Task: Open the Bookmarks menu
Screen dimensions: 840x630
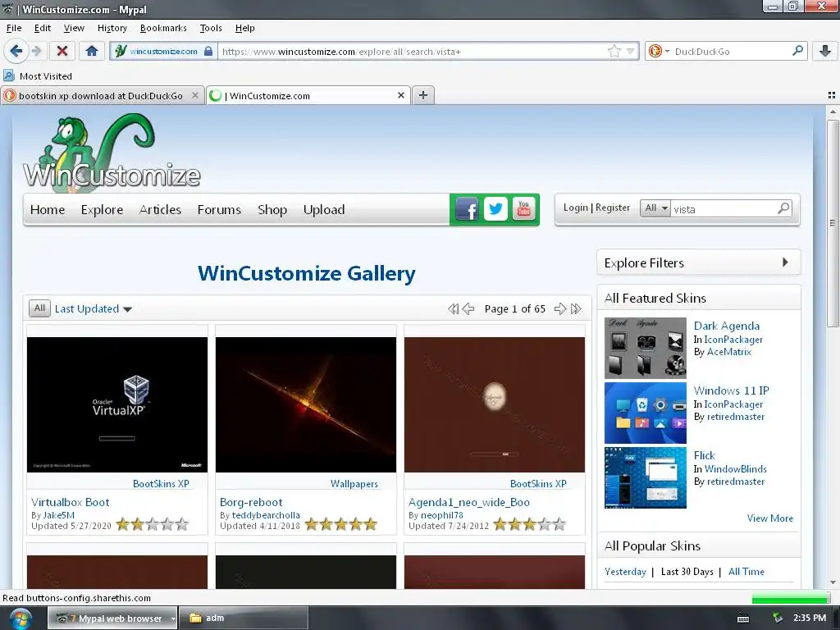Action: tap(163, 28)
